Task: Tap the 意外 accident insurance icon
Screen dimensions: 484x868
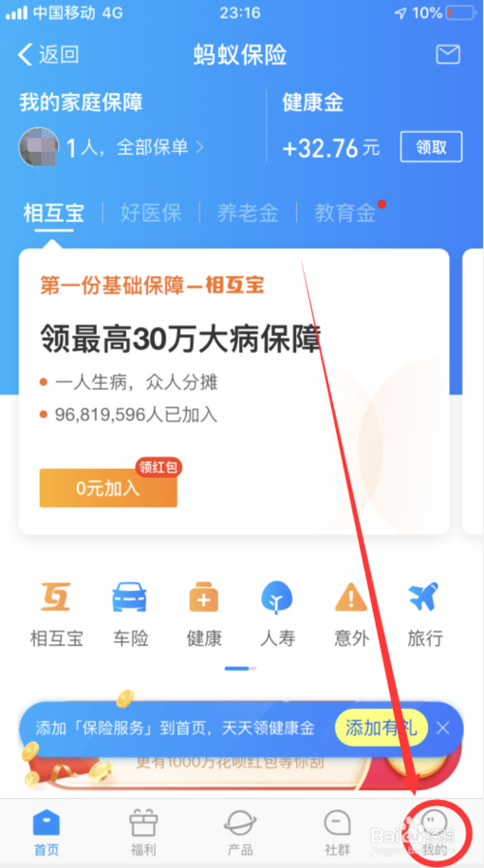Action: tap(351, 598)
